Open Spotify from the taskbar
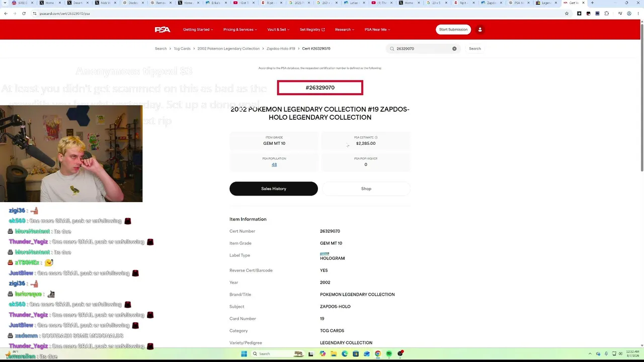Screen dimensions: 644x362 [x=389, y=354]
